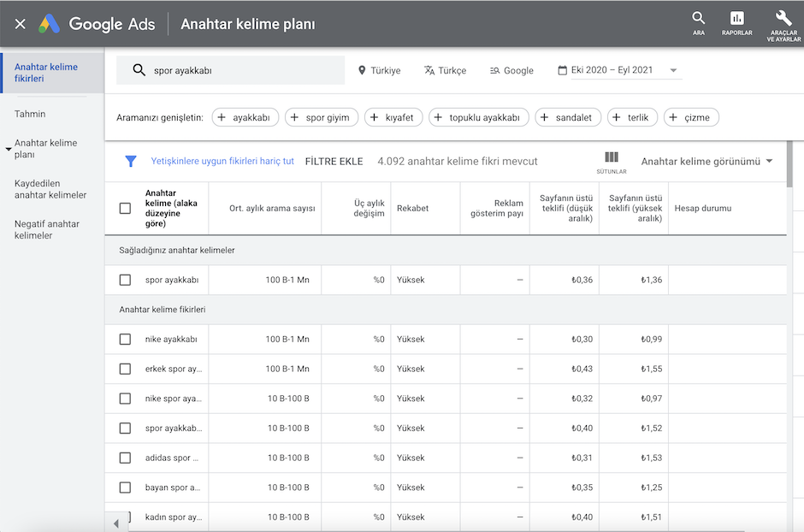Go to Tahmin in the sidebar
This screenshot has height=532, width=804.
pos(30,114)
